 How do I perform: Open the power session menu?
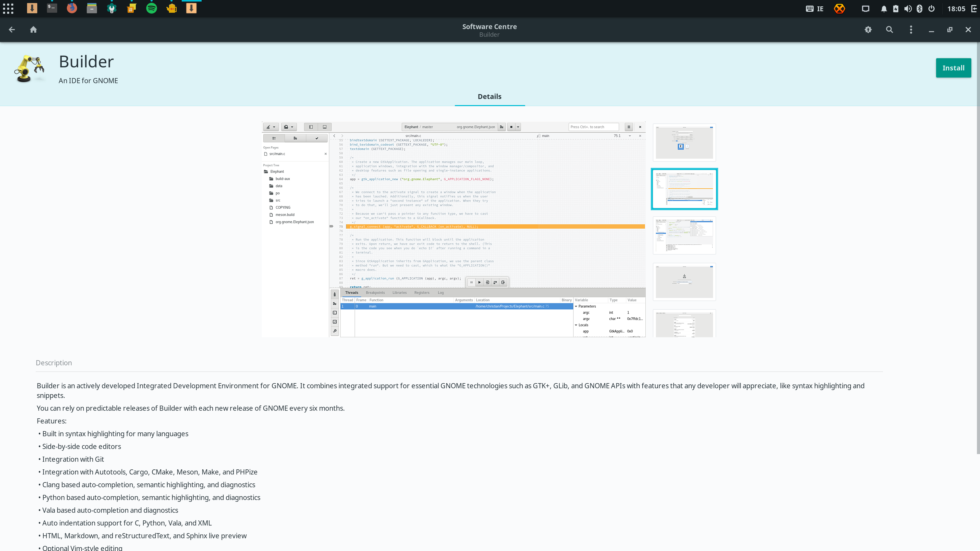point(931,8)
